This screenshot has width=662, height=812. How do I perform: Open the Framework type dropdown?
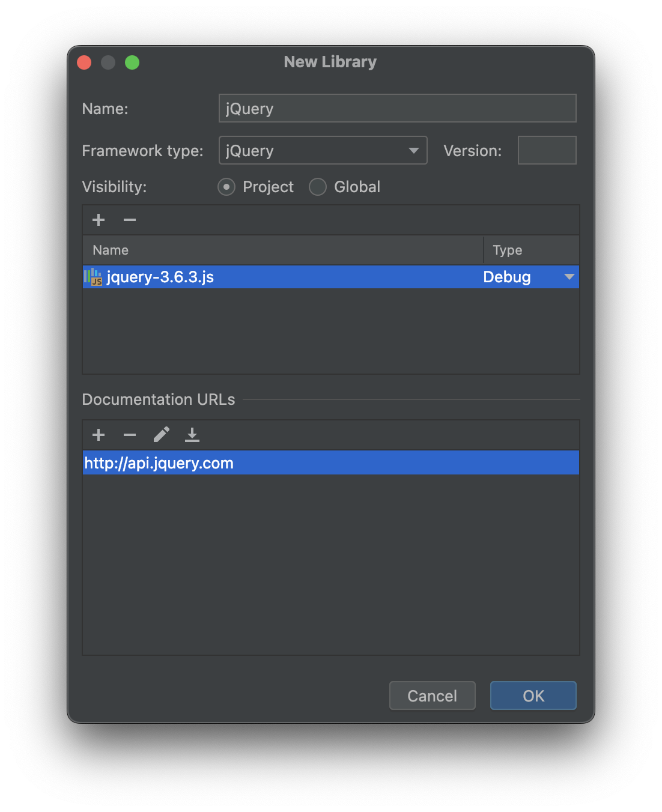point(323,150)
